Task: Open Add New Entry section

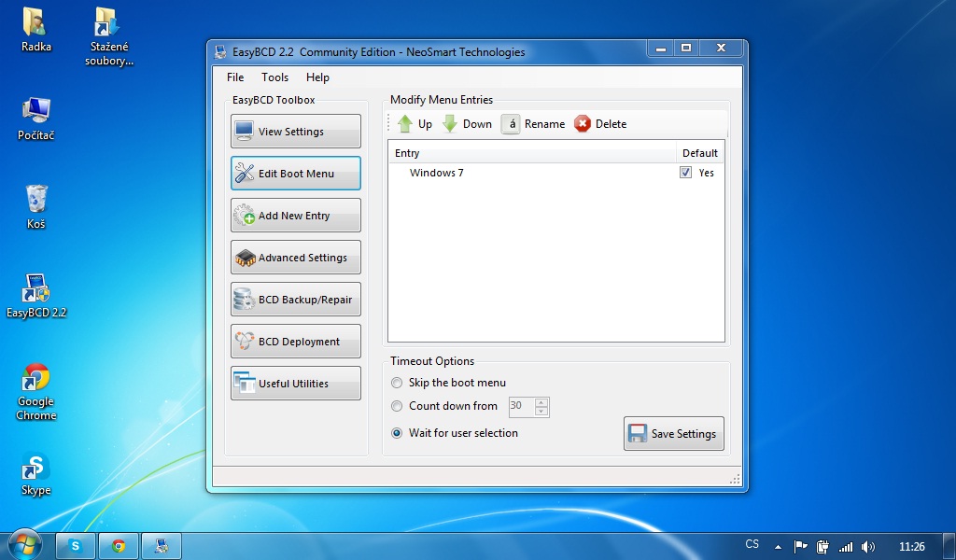Action: tap(296, 215)
